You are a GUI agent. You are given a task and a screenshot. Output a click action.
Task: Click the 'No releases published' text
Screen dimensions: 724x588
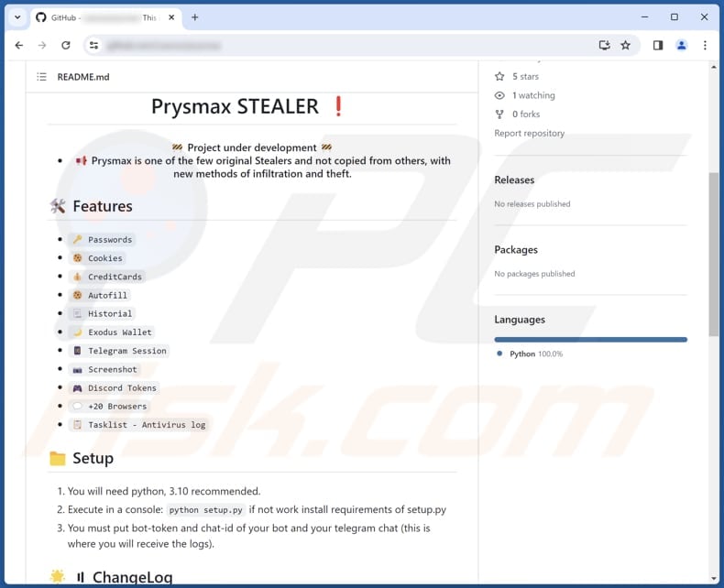tap(532, 204)
